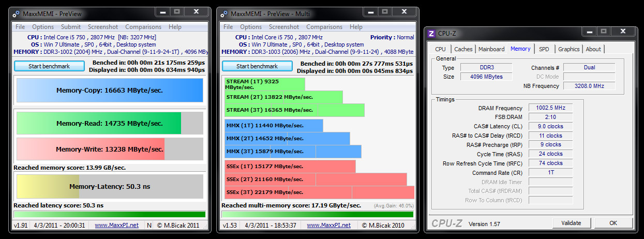644x239 pixels.
Task: Click MMX (3T) 15879 result bar
Action: click(x=293, y=152)
